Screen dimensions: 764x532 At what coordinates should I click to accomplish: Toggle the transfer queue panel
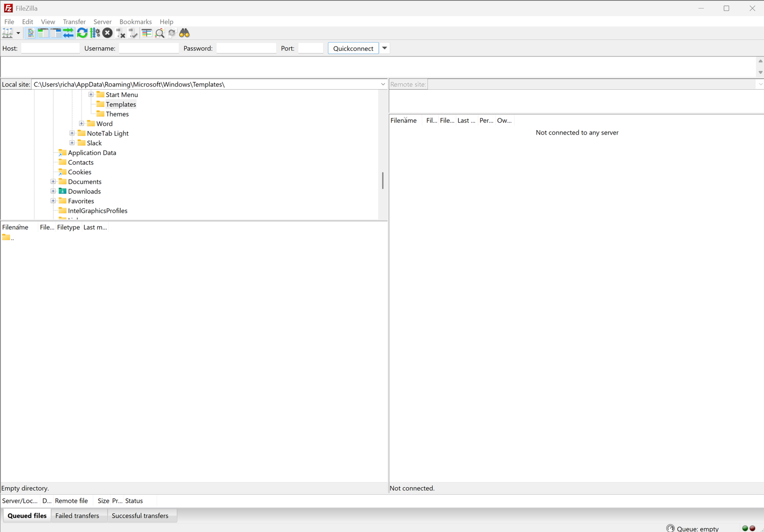[68, 33]
